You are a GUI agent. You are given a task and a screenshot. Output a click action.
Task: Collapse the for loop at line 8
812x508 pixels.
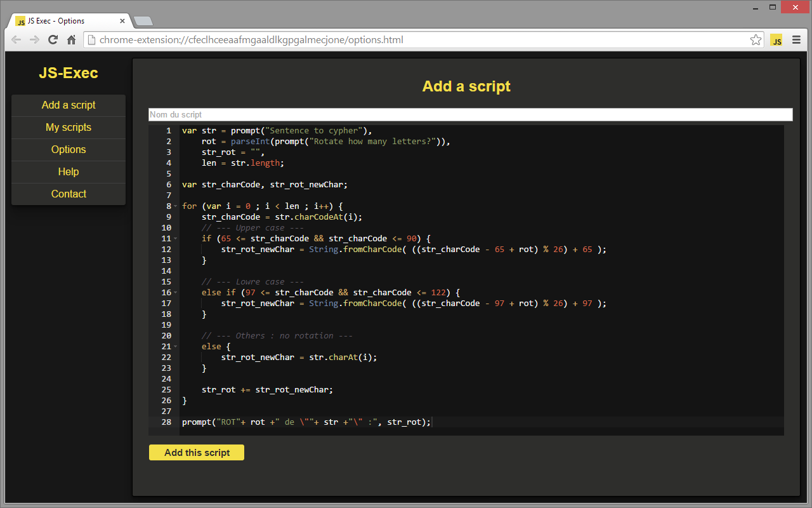175,206
